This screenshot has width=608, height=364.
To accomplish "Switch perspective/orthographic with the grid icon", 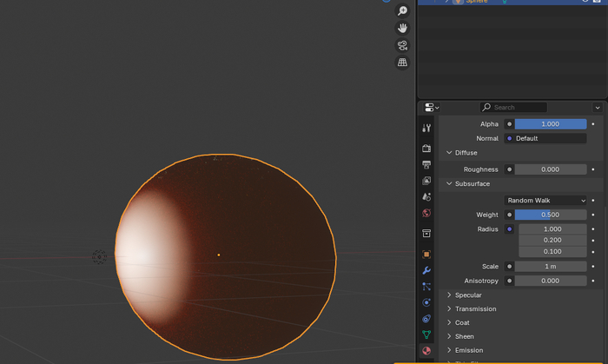I will point(402,63).
